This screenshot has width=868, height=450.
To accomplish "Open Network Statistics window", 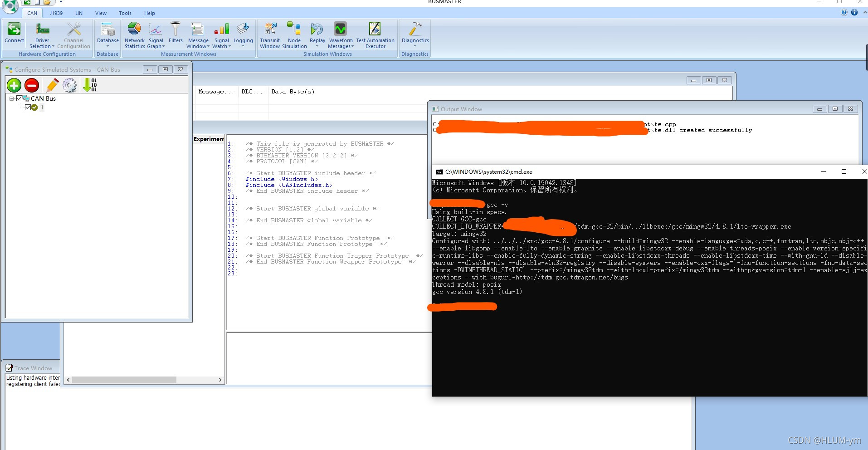I will [x=135, y=35].
